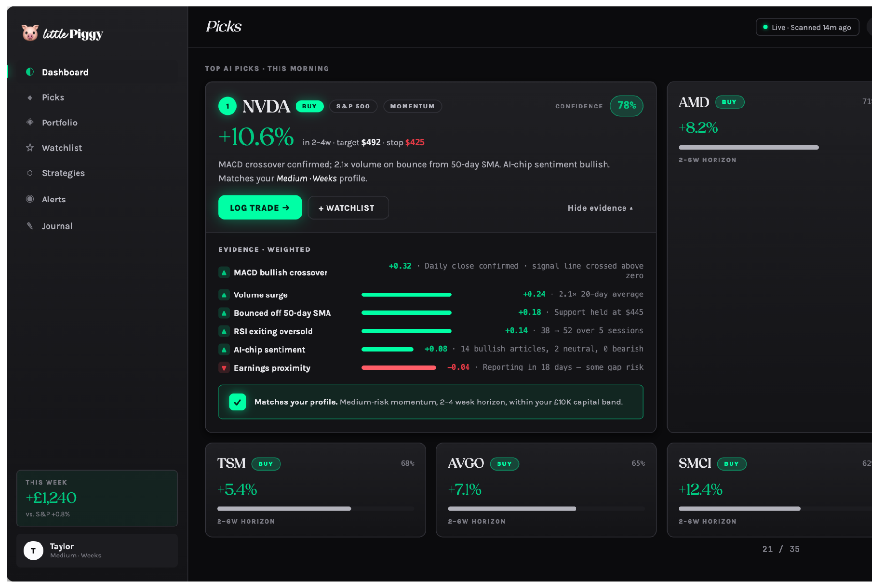Toggle the Matches your profile checkmark
This screenshot has height=588, width=872.
(x=237, y=402)
